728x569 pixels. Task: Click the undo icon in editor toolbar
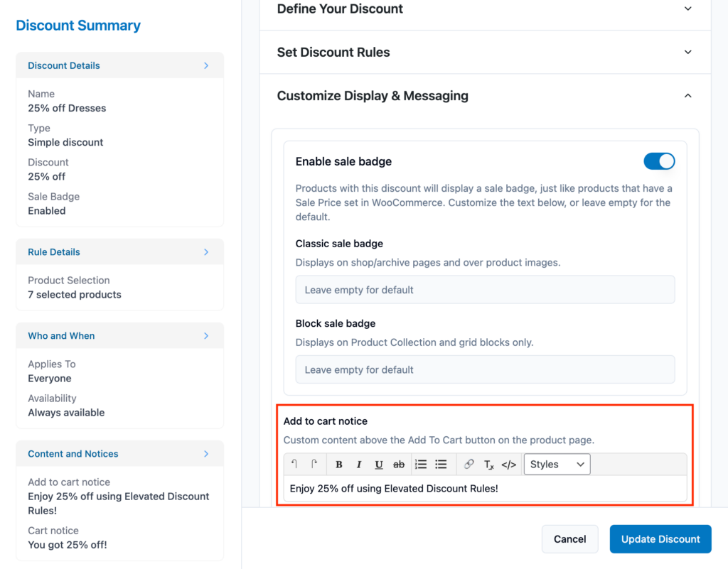point(294,464)
